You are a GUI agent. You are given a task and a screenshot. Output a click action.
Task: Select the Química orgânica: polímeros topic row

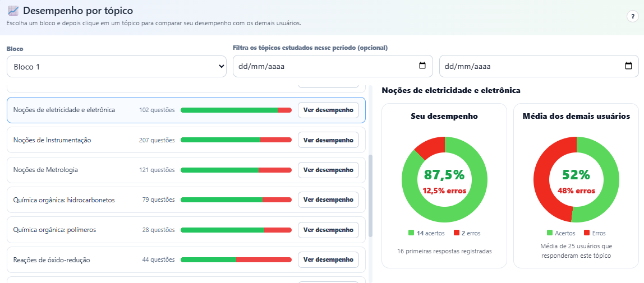click(x=186, y=230)
